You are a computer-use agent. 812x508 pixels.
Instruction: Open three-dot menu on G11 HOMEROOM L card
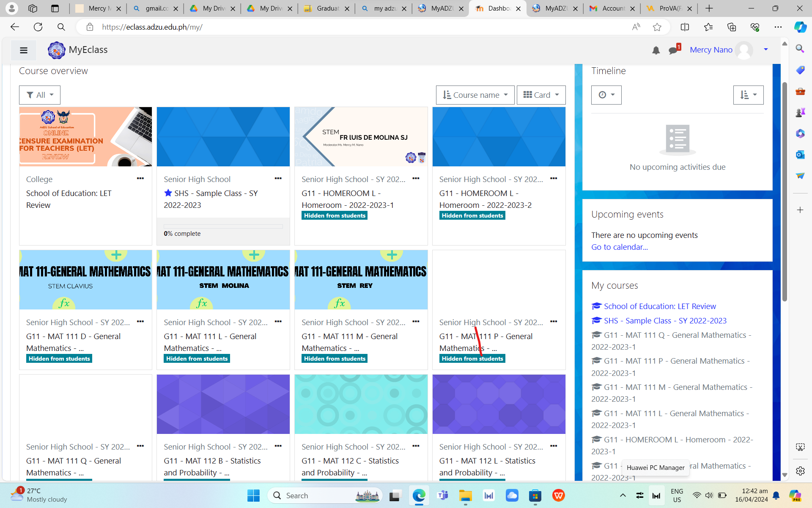pyautogui.click(x=416, y=179)
